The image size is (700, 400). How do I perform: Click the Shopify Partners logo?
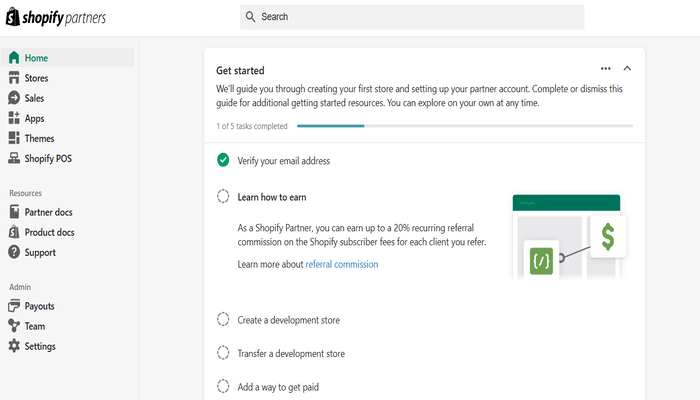(x=56, y=17)
